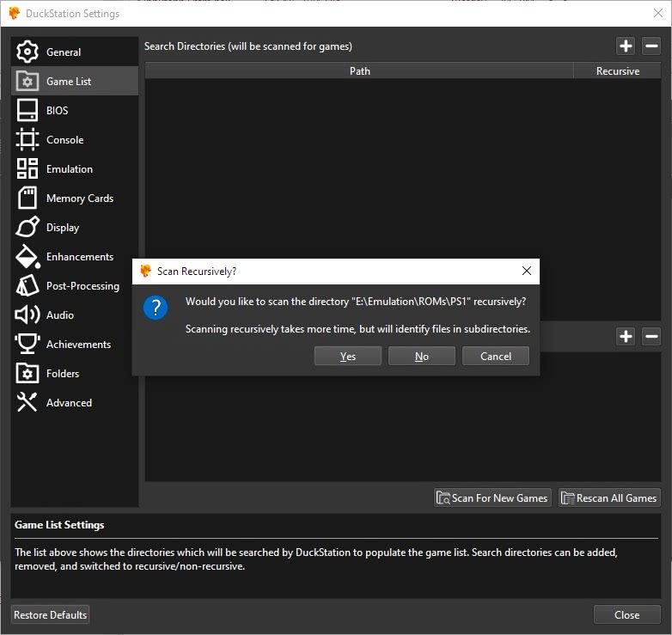The image size is (672, 635).
Task: Add a search directory with plus button
Action: (626, 46)
